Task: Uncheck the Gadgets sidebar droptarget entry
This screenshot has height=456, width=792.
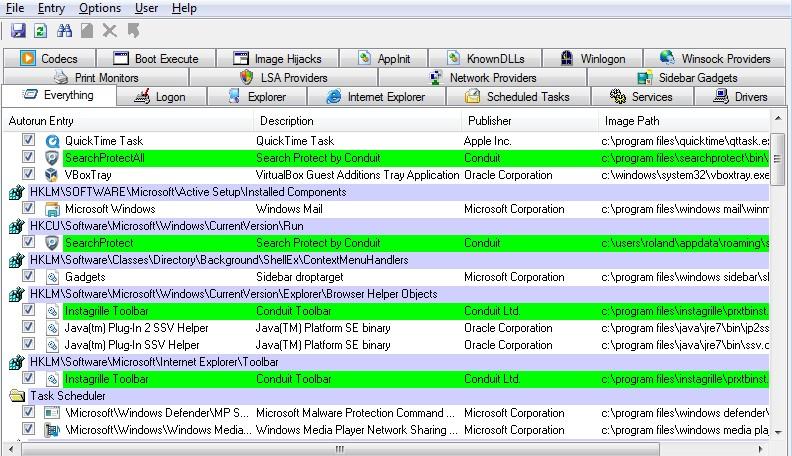Action: click(28, 276)
